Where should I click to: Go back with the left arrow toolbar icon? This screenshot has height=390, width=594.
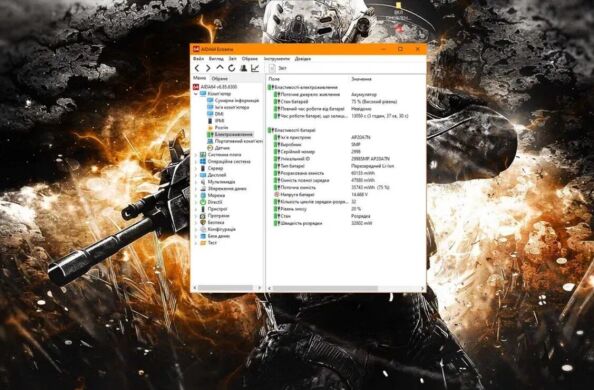point(197,68)
